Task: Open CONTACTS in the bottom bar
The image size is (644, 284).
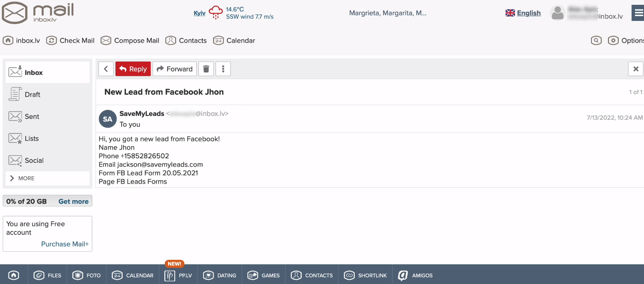Action: [x=312, y=275]
